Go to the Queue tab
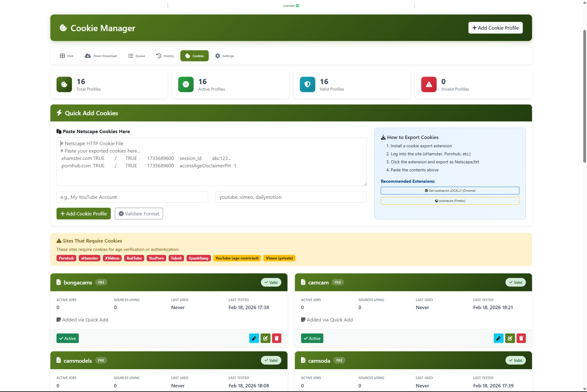Viewport: 587px width, 392px height. click(137, 56)
